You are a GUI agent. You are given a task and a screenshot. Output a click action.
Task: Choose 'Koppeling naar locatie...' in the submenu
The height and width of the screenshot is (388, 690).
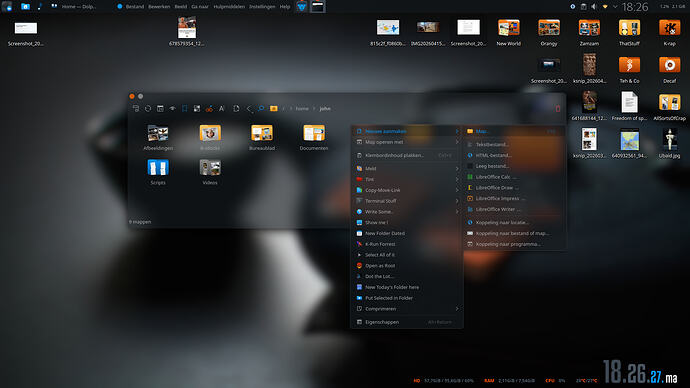click(514, 223)
